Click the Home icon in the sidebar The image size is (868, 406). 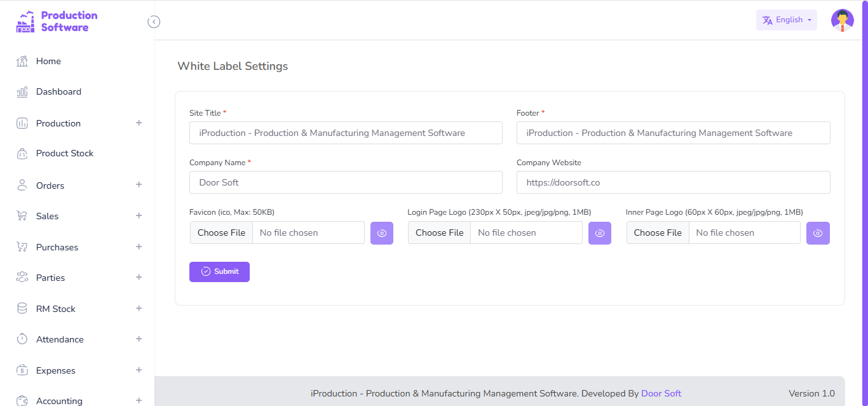[22, 62]
